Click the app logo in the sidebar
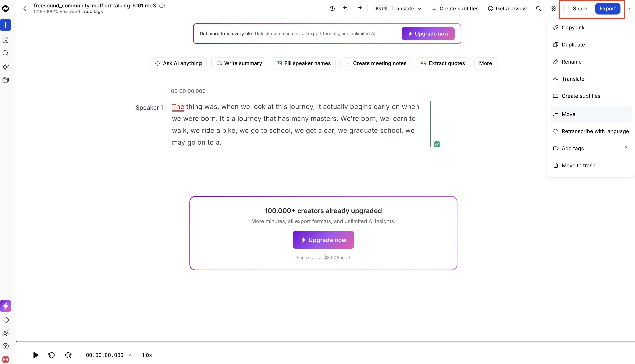This screenshot has width=635, height=364. [x=6, y=9]
